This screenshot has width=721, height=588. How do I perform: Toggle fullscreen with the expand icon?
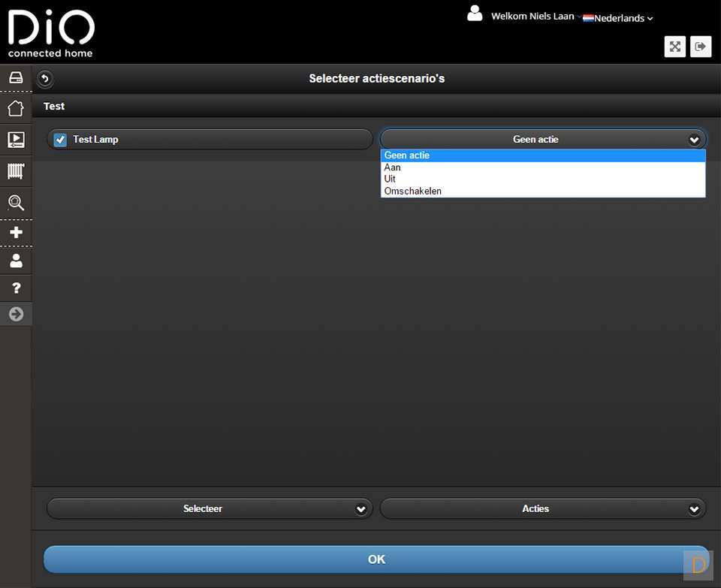[675, 47]
